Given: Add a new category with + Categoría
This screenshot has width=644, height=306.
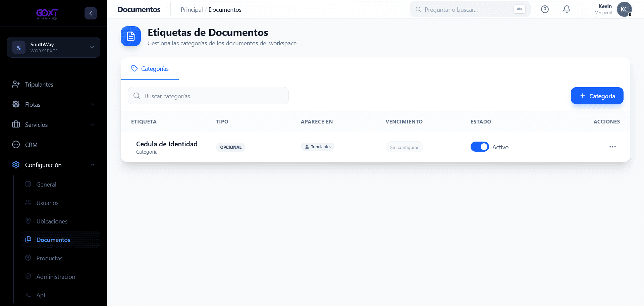Looking at the screenshot, I should 597,96.
